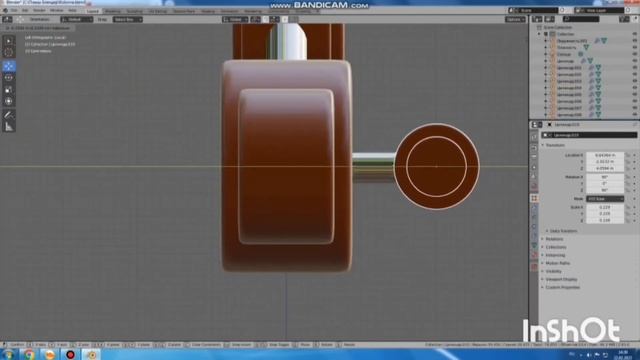The image size is (640, 360).
Task: Select the Select Box tool in the toolbar
Action: 9,41
